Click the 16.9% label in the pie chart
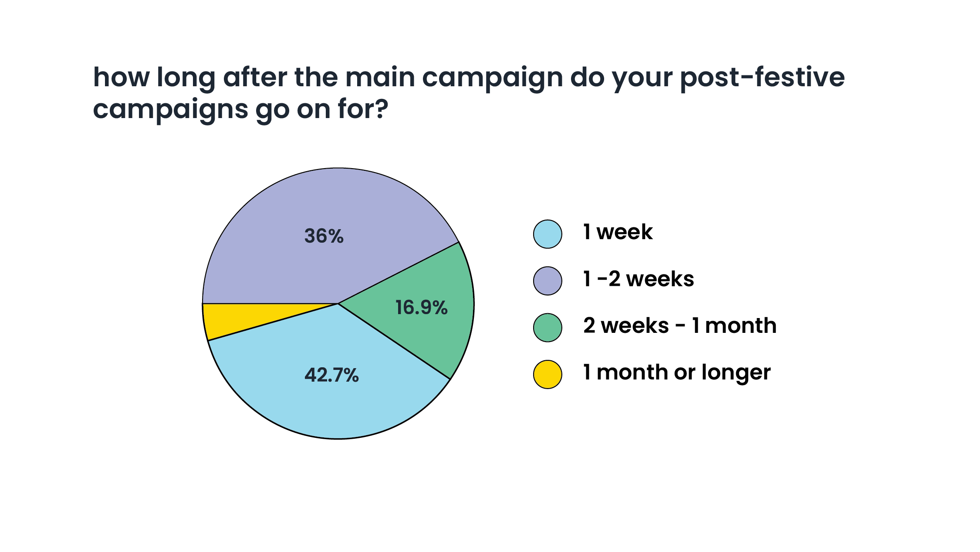Image resolution: width=980 pixels, height=552 pixels. click(421, 308)
